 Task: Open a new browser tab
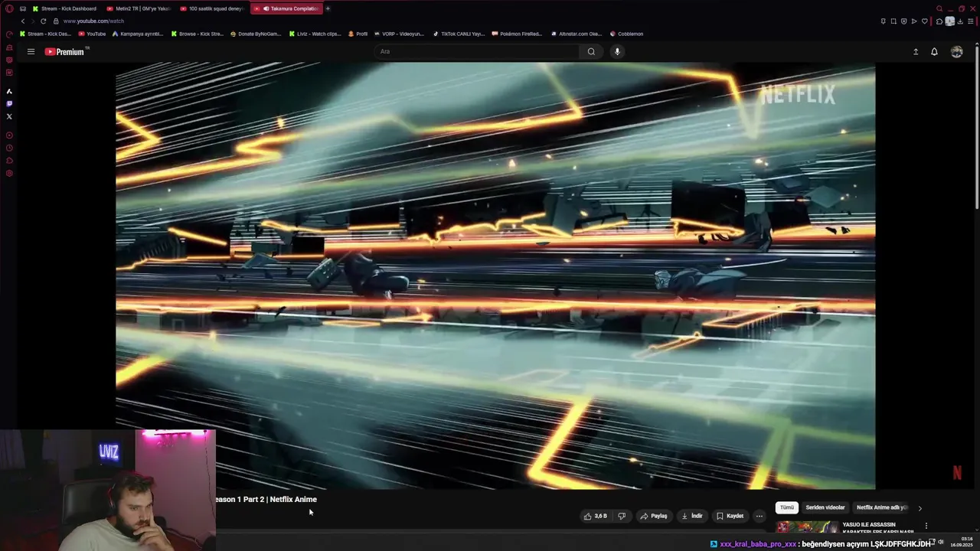tap(328, 8)
